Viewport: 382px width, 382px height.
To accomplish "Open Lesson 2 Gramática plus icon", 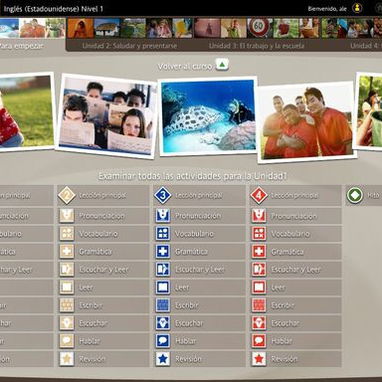I will tap(67, 252).
